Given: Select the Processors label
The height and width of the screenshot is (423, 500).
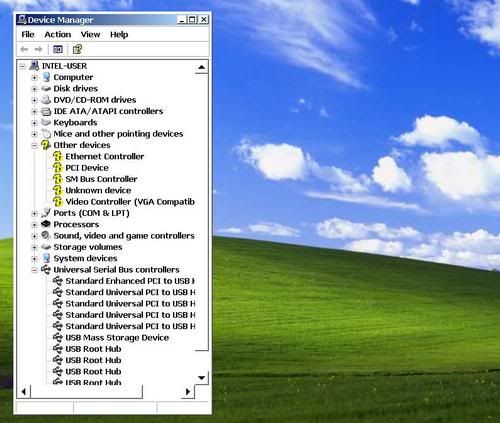Looking at the screenshot, I should (x=76, y=224).
